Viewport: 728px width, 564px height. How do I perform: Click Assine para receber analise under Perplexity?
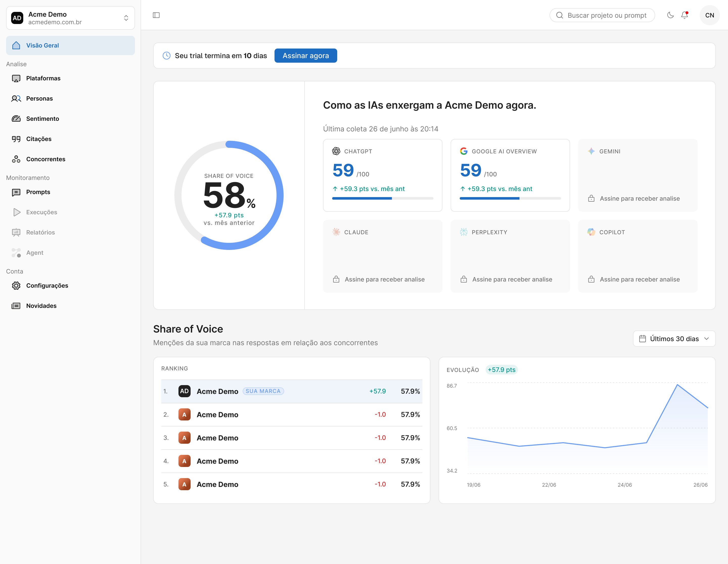click(512, 279)
